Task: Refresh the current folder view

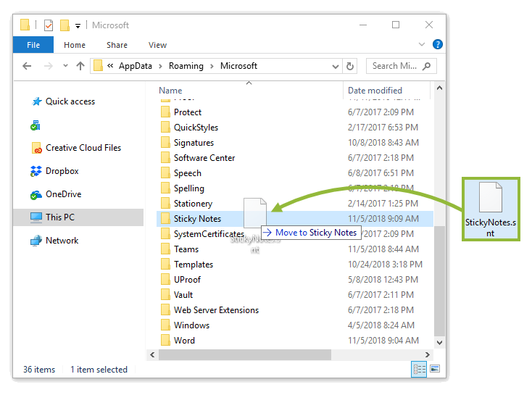Action: (x=351, y=66)
